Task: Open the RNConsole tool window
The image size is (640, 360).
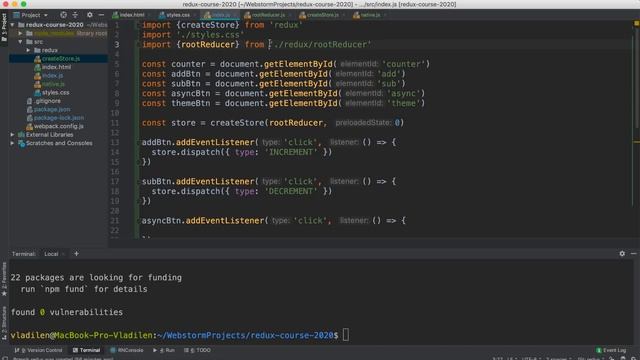Action: (127, 350)
